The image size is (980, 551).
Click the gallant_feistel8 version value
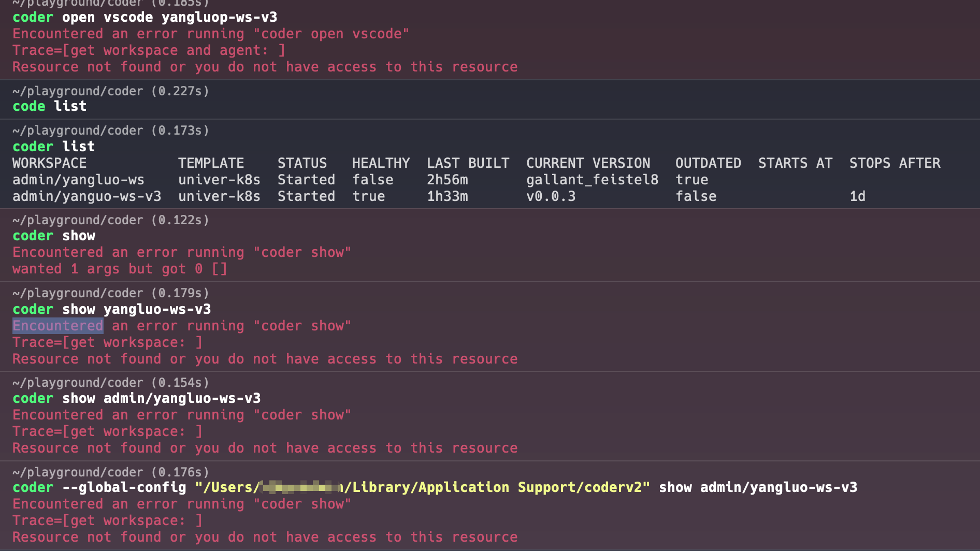[x=592, y=180]
